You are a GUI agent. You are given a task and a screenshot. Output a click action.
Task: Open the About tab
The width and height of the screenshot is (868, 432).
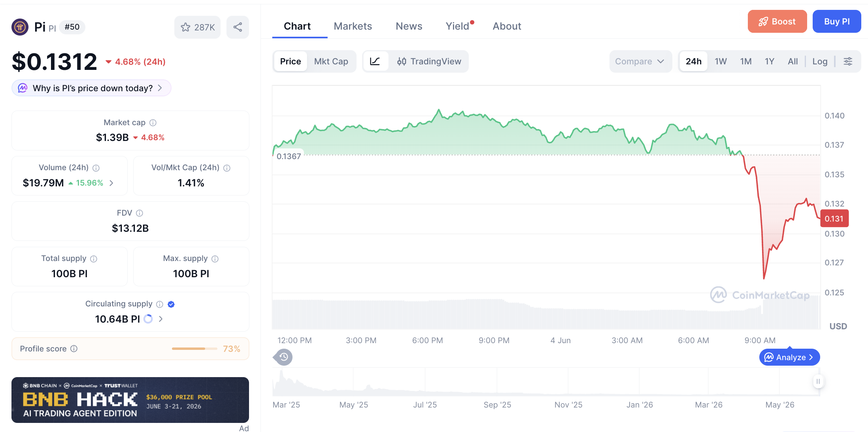(x=507, y=26)
